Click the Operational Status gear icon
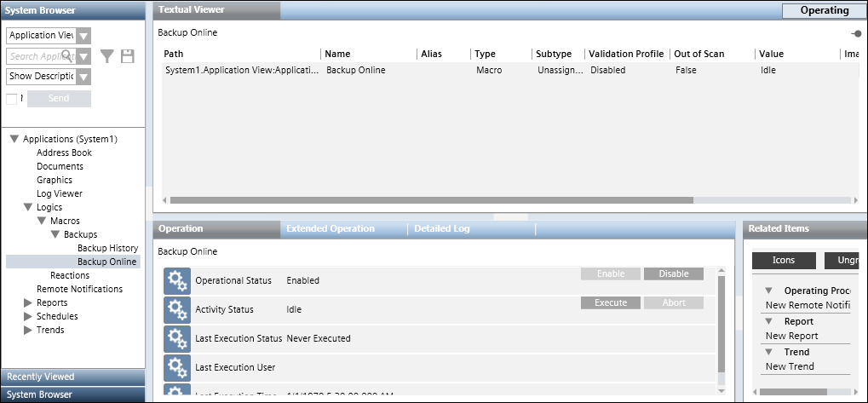Image resolution: width=868 pixels, height=403 pixels. [x=176, y=280]
